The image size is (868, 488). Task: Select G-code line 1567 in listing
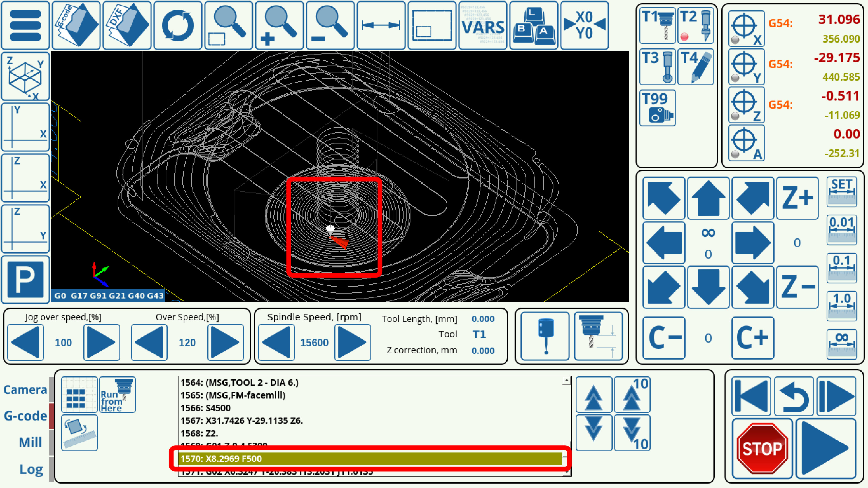pos(242,421)
